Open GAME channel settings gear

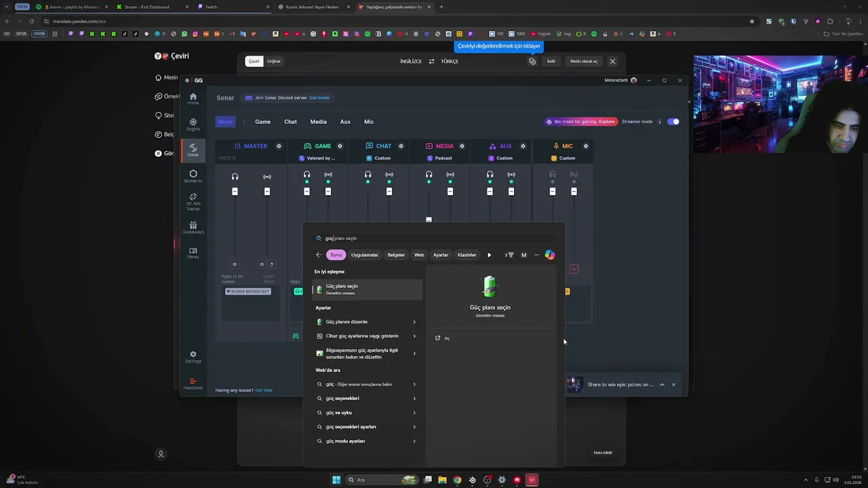340,146
